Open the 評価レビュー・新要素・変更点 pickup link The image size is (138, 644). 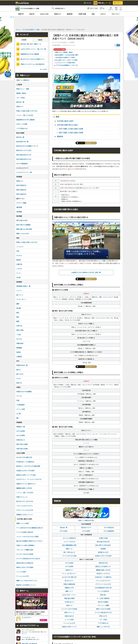(x=64, y=52)
